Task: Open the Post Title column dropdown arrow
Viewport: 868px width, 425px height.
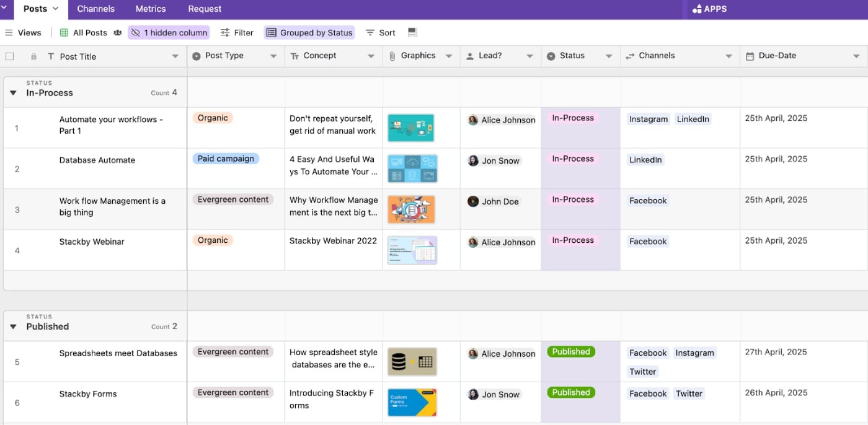Action: pyautogui.click(x=175, y=56)
